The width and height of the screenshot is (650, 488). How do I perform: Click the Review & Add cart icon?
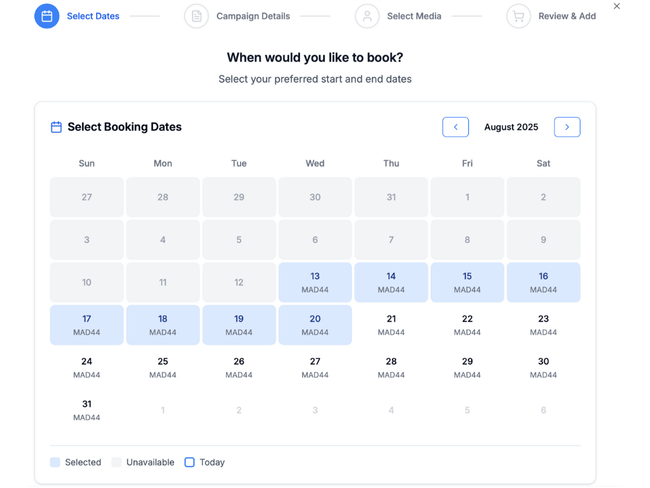(x=518, y=16)
